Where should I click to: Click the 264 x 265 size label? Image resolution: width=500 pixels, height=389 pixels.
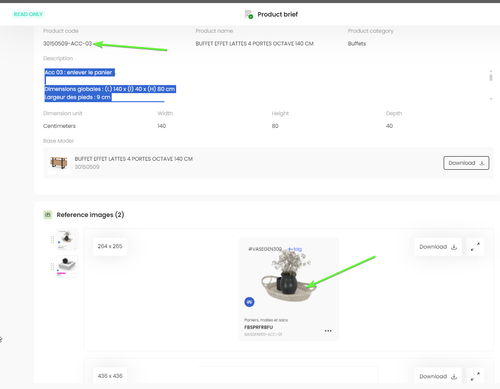tap(110, 246)
